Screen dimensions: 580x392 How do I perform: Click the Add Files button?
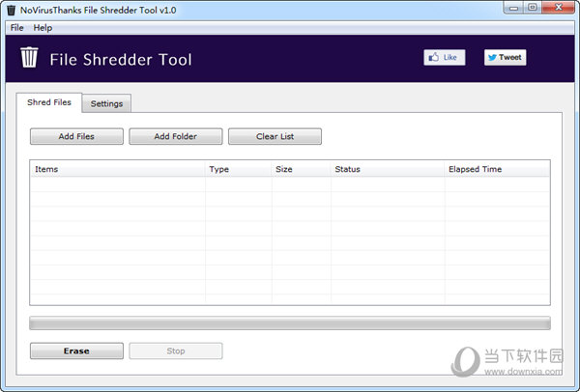coord(76,136)
